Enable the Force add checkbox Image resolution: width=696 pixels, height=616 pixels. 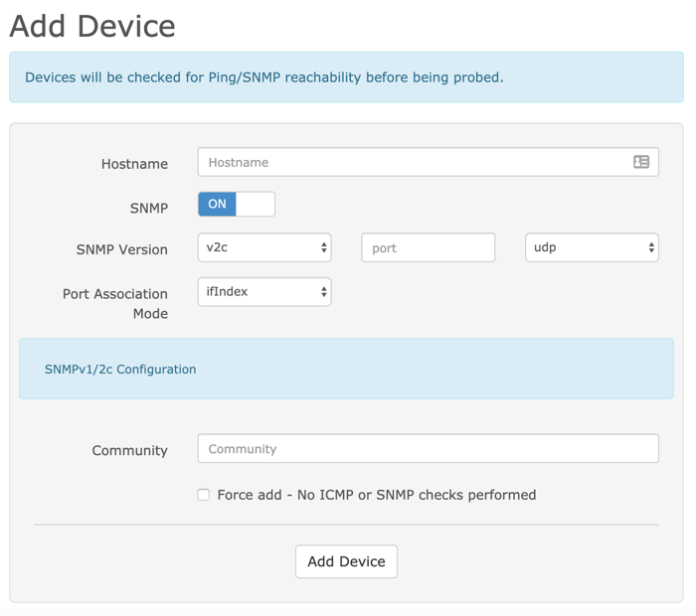[204, 495]
